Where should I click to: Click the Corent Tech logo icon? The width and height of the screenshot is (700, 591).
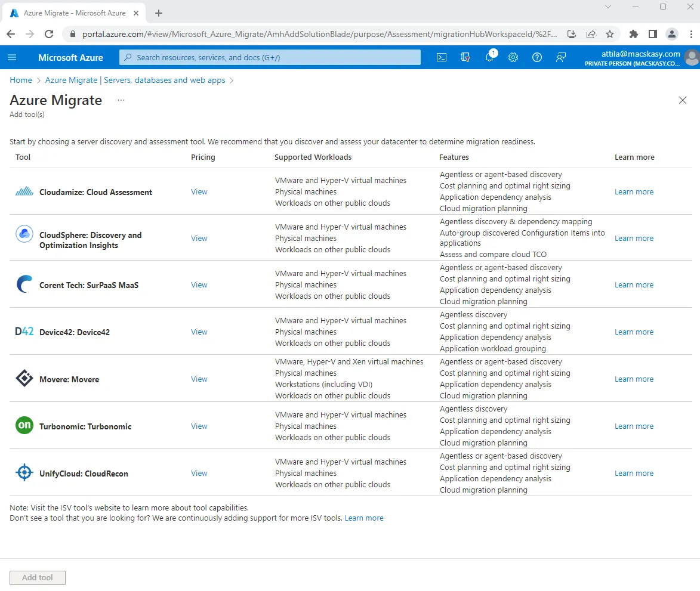pos(24,284)
